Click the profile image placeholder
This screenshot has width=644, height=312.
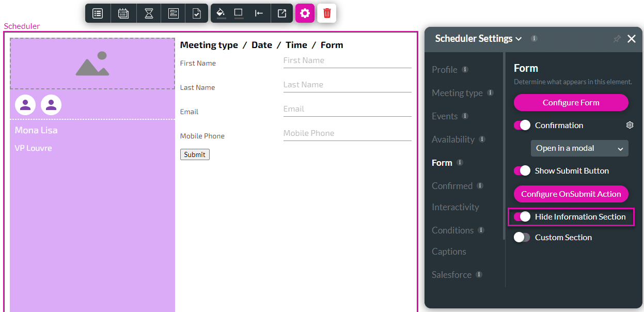(92, 64)
